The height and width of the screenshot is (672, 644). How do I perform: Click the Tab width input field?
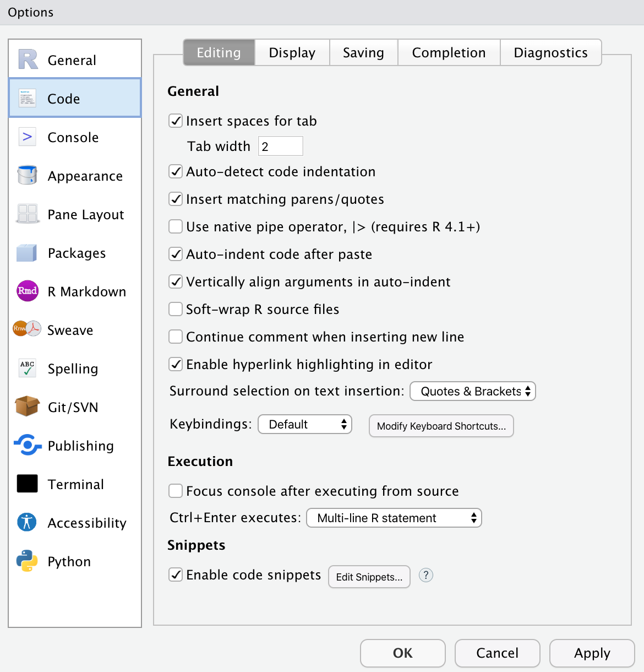(x=281, y=146)
